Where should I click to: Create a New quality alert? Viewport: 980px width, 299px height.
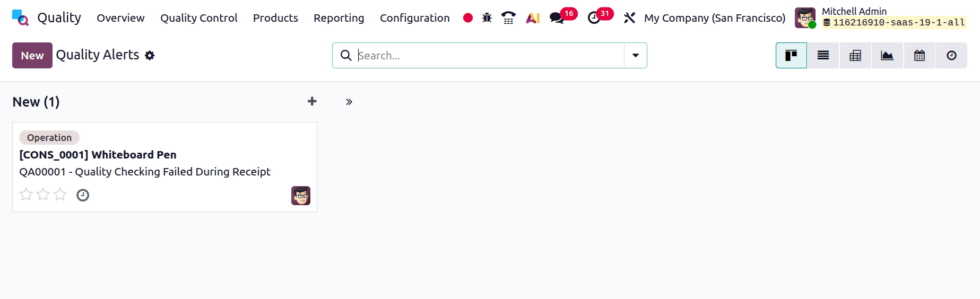point(32,55)
